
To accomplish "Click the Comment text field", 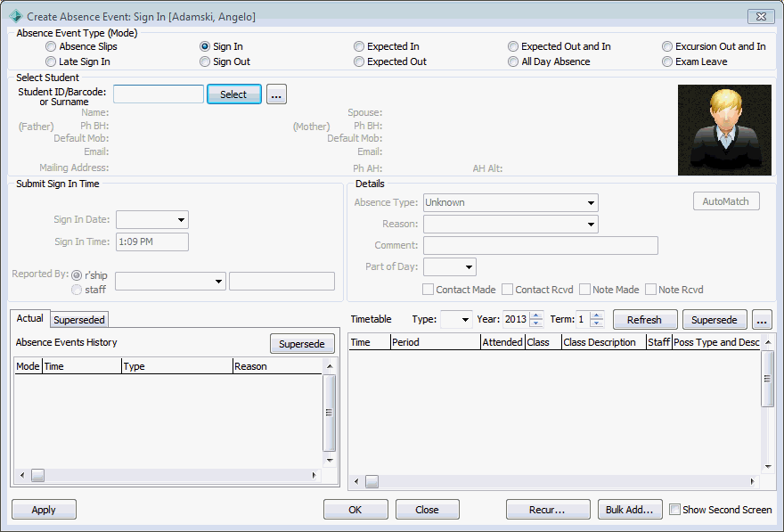I will coord(541,245).
